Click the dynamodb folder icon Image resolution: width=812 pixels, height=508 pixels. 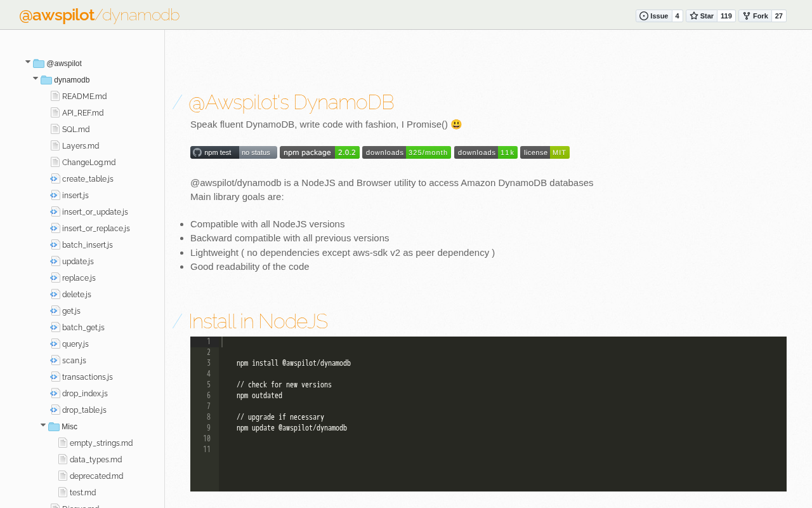(46, 80)
